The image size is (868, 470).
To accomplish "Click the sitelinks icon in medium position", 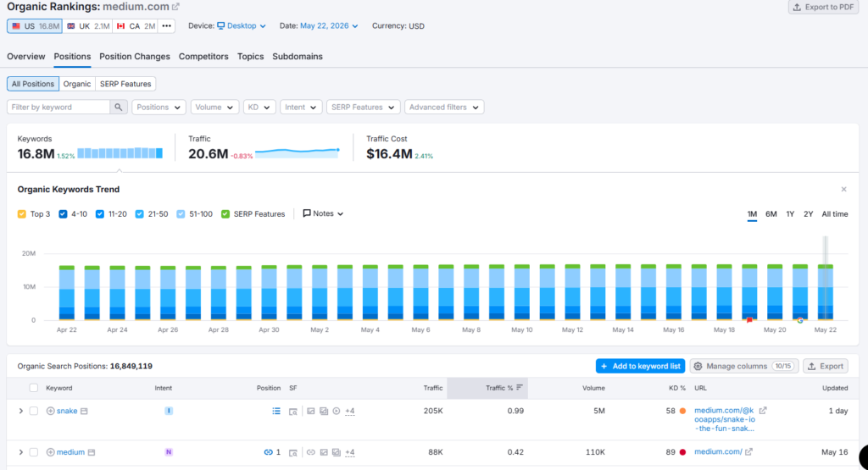I will (268, 452).
